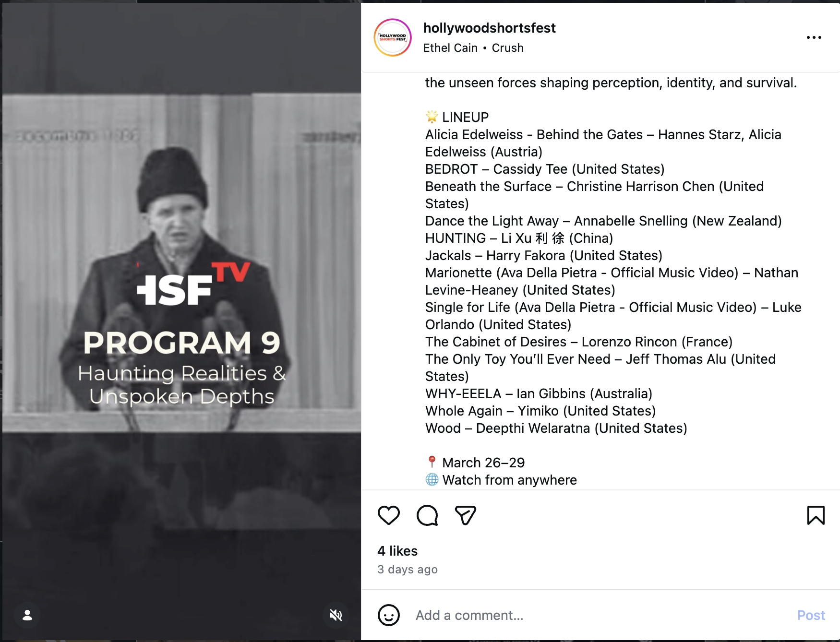
Task: Save post with bookmark icon
Action: point(816,515)
